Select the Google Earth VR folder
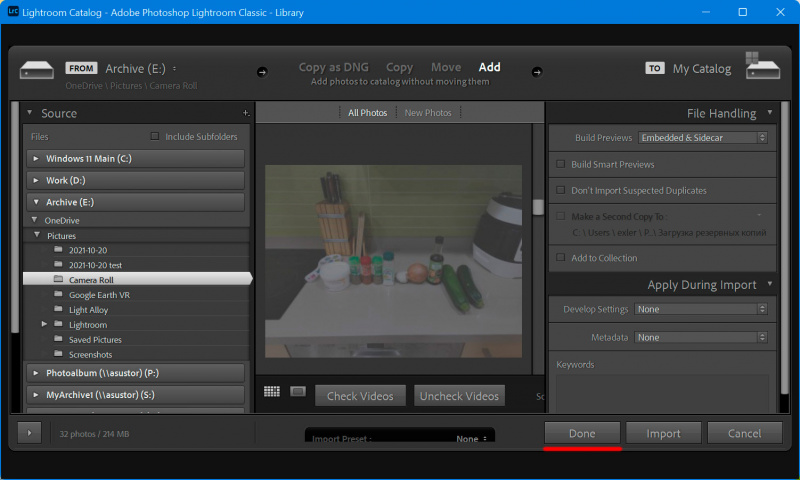 [99, 295]
